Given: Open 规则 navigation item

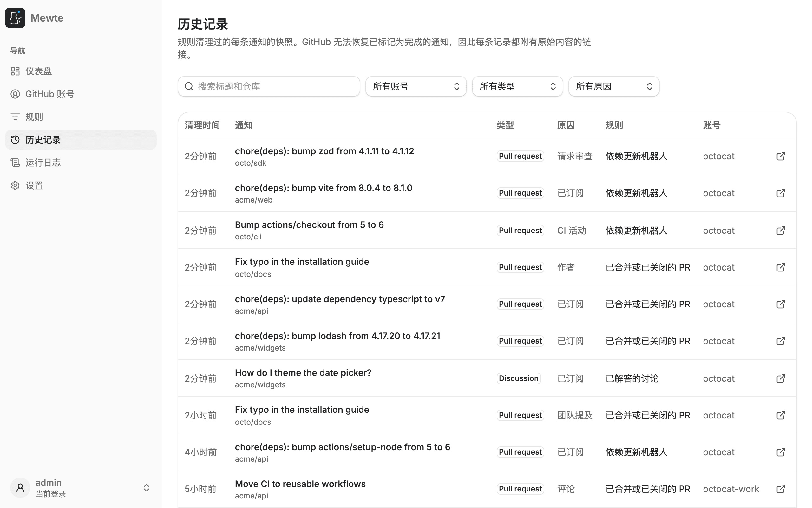Looking at the screenshot, I should 81,117.
